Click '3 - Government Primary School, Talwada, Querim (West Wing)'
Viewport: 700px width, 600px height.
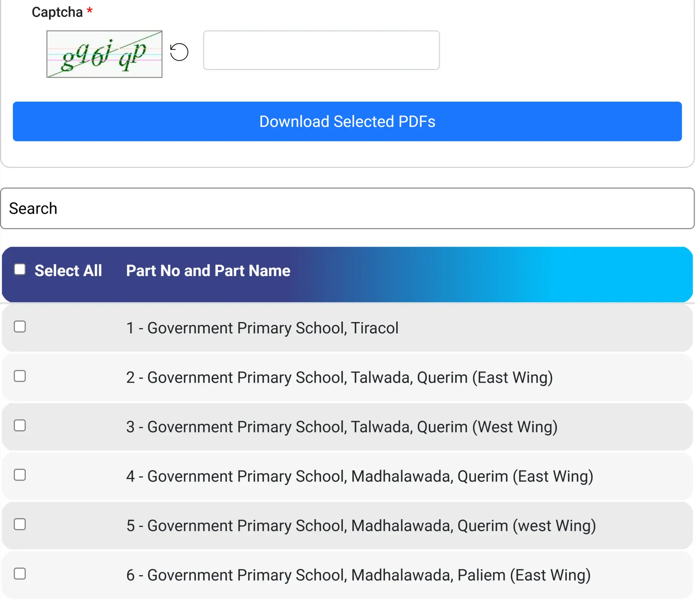pyautogui.click(x=342, y=427)
